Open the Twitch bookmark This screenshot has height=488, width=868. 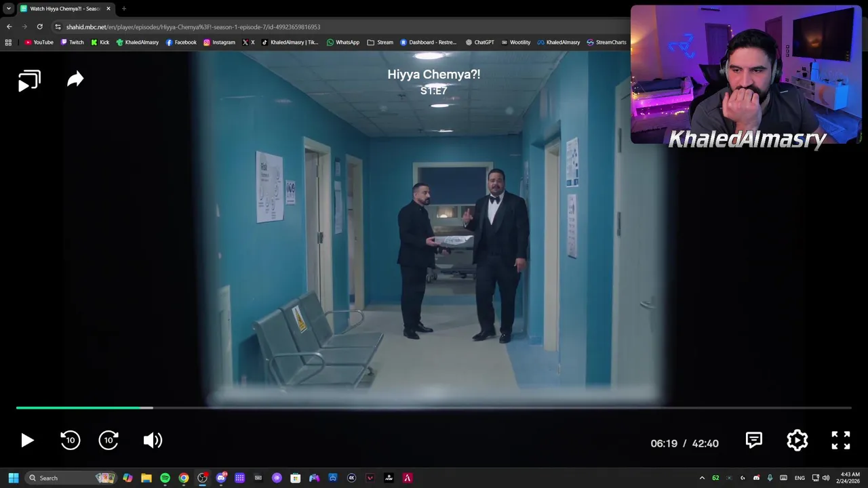click(x=72, y=42)
